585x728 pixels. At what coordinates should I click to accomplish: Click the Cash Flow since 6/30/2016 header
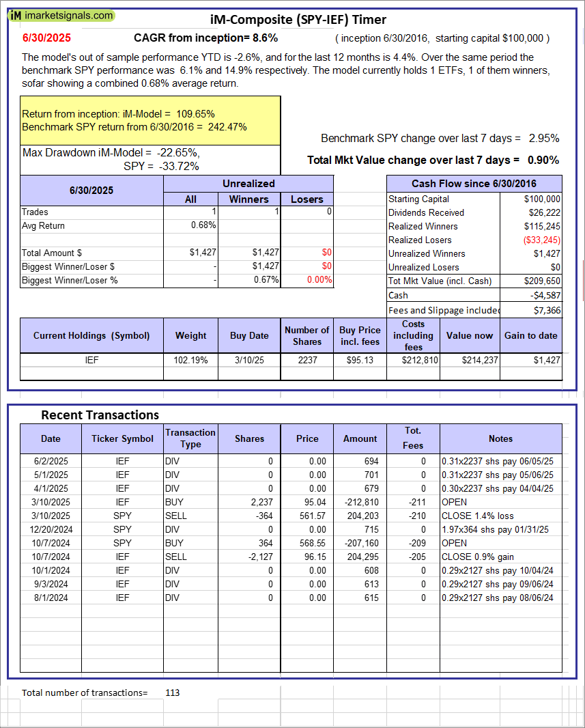tap(474, 183)
